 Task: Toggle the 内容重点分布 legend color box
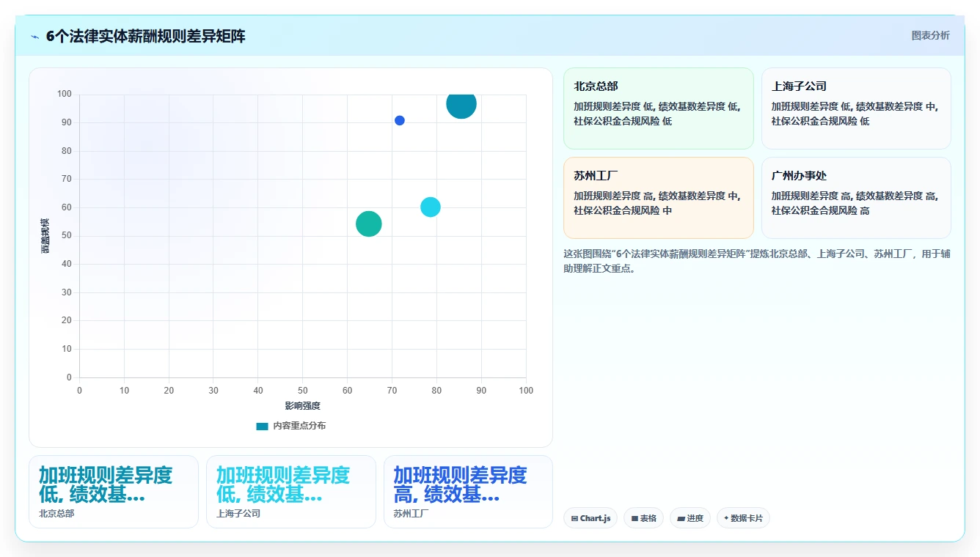[x=262, y=426]
